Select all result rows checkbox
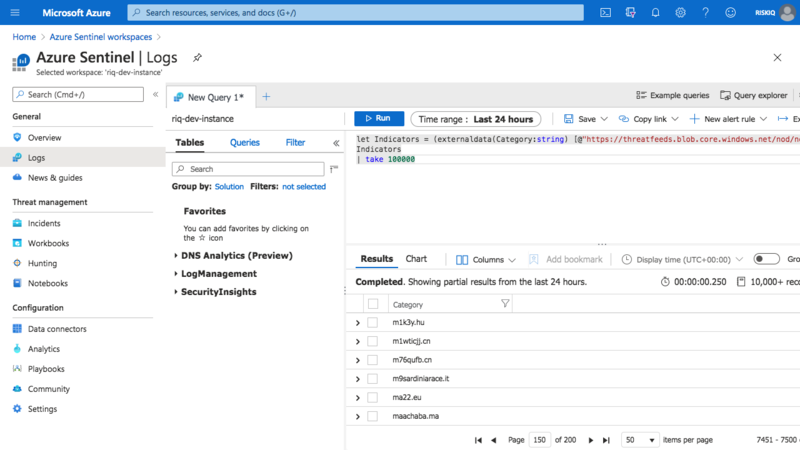 point(373,304)
